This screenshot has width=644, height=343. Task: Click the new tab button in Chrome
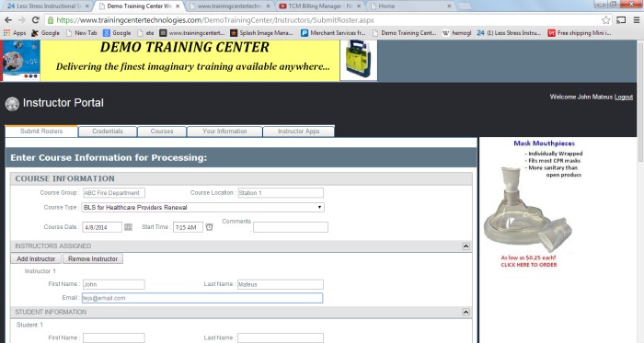464,6
